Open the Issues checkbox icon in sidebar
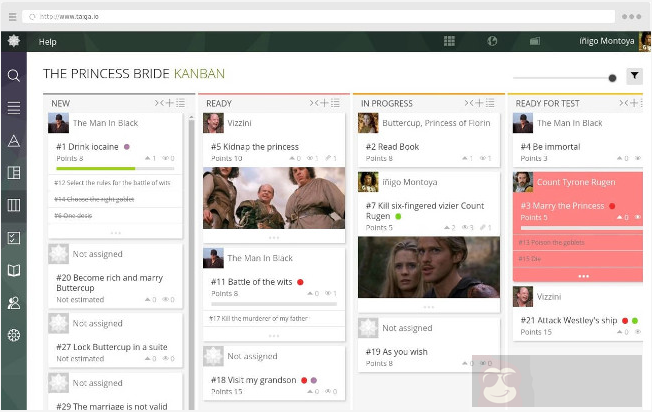Image resolution: width=652 pixels, height=412 pixels. coord(14,238)
